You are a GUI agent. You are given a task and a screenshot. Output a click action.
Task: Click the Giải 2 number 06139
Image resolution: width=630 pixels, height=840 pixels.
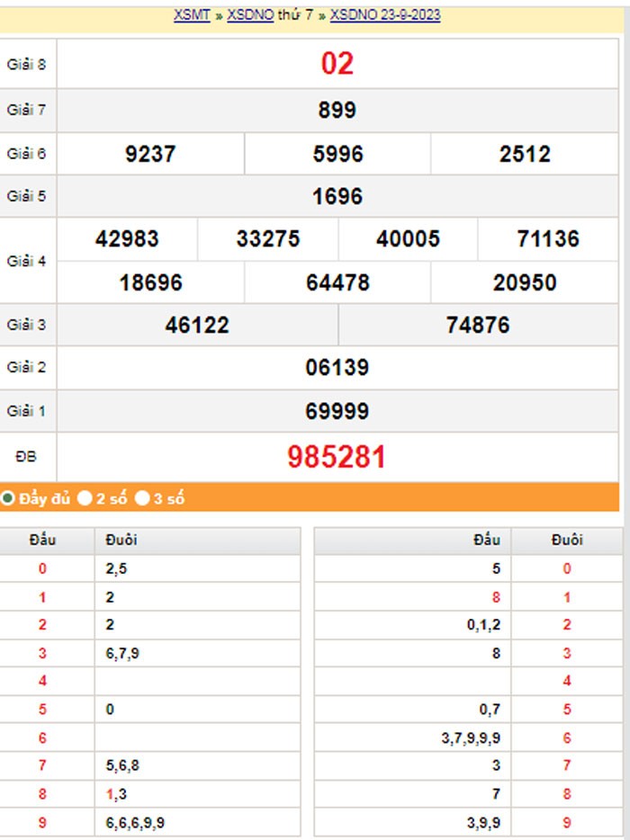(337, 368)
